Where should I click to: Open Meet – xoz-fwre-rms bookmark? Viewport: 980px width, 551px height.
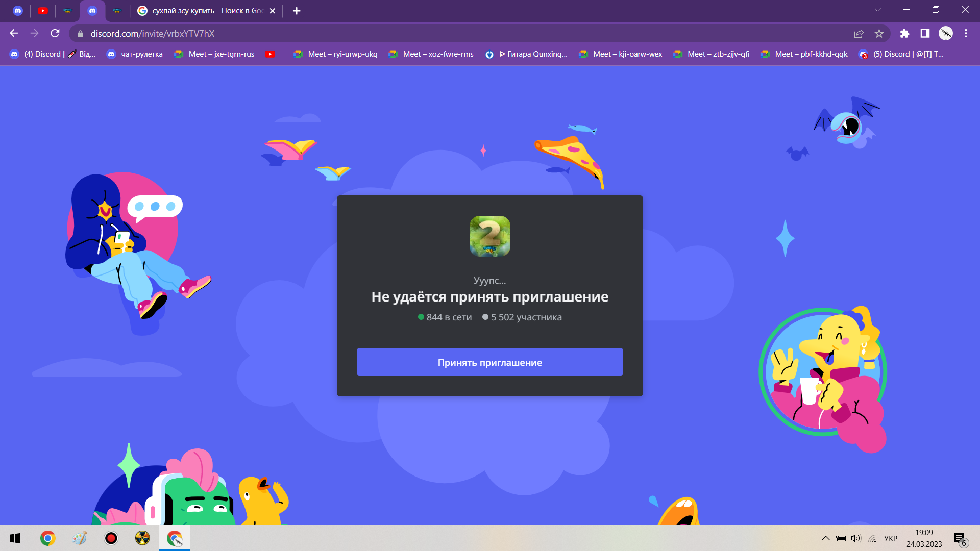[x=431, y=54]
